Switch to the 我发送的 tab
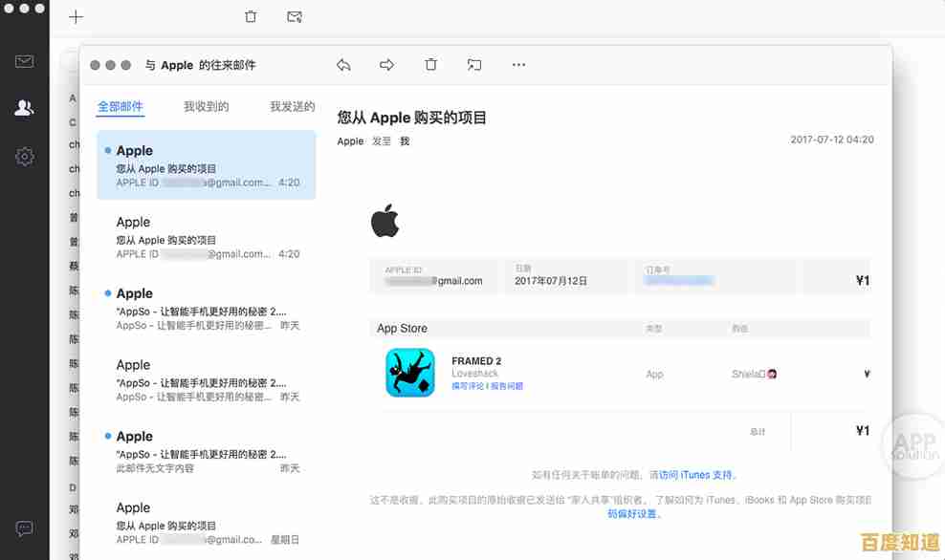 [291, 106]
